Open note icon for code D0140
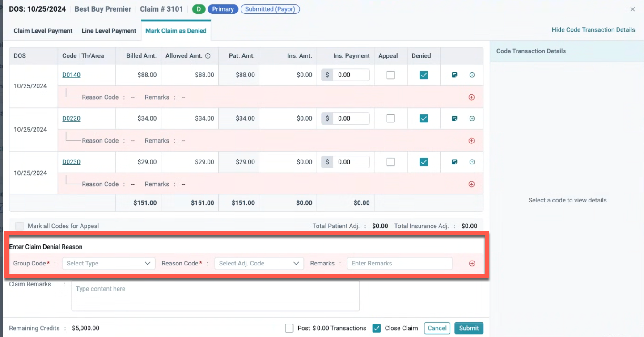Image resolution: width=644 pixels, height=337 pixels. (x=454, y=75)
